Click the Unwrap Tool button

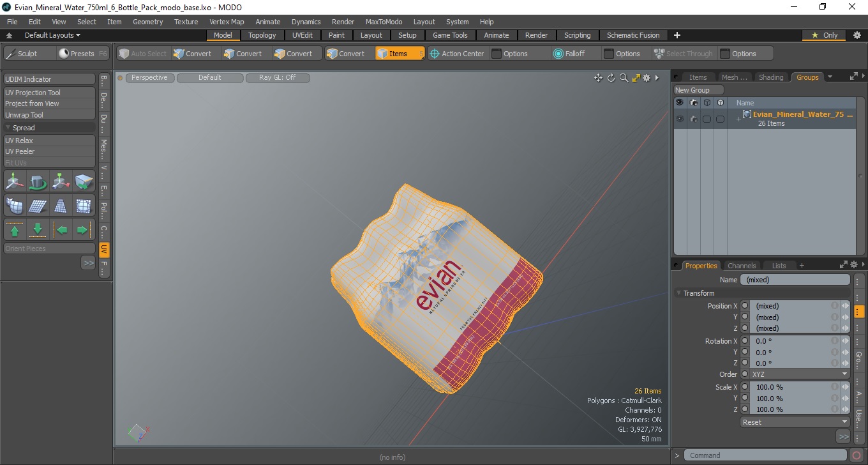coord(49,115)
